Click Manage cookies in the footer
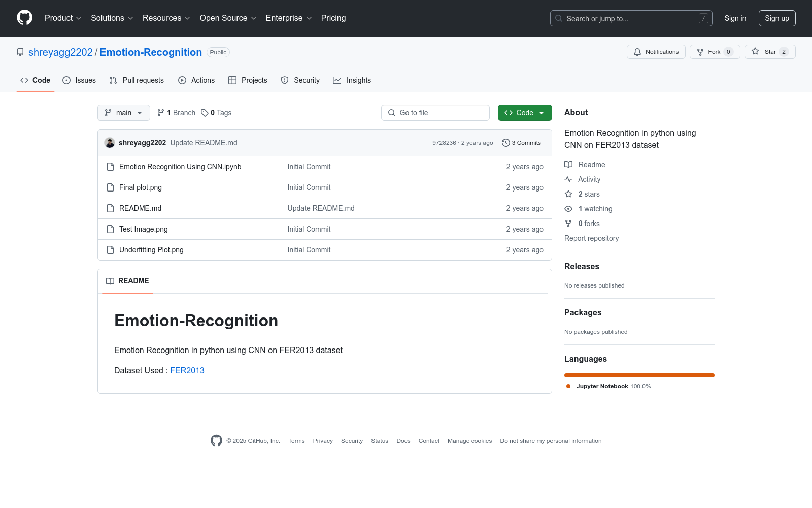 [x=469, y=441]
